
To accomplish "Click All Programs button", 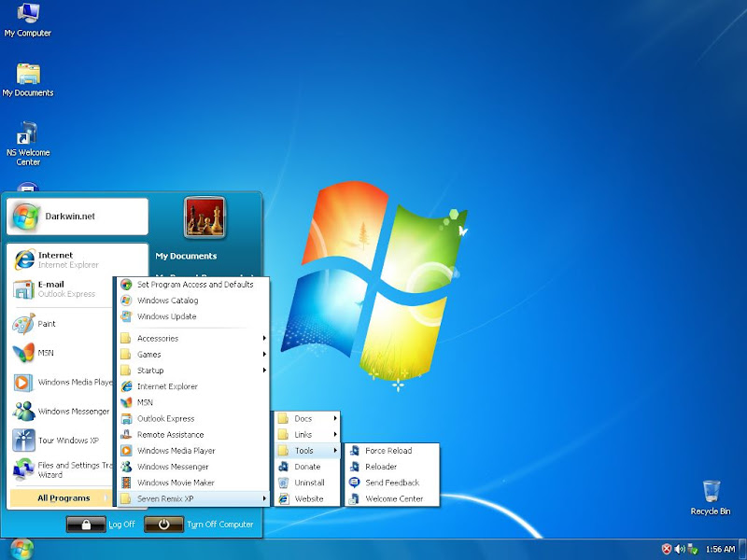I will tap(61, 498).
